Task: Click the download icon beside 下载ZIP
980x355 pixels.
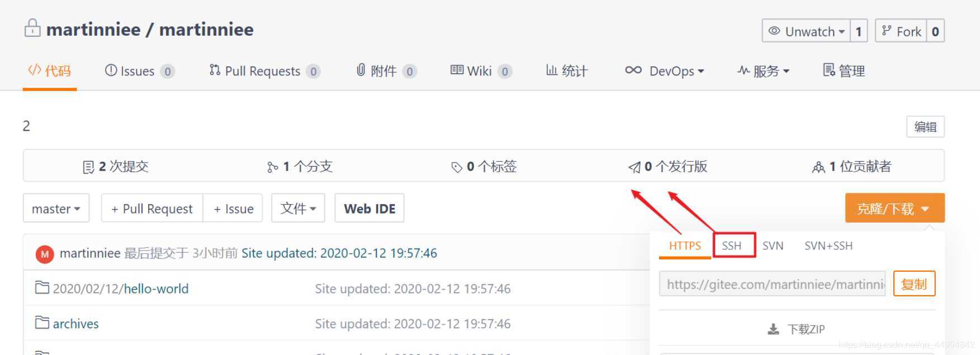Action: (x=773, y=329)
